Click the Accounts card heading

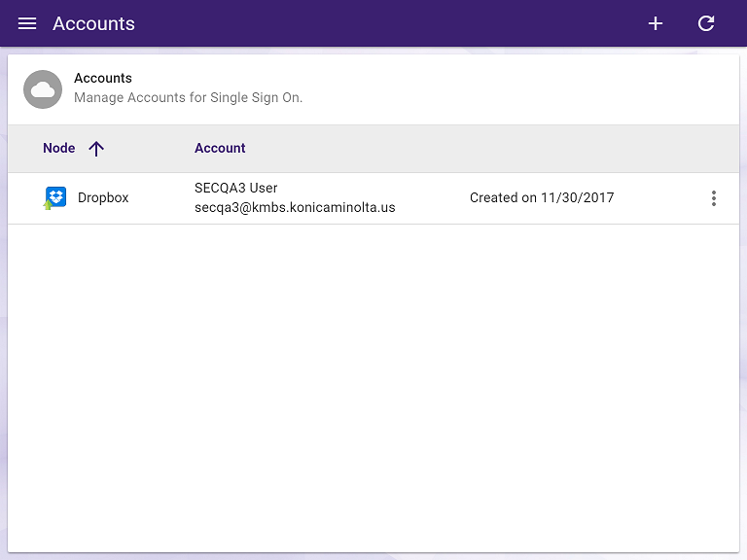point(103,78)
